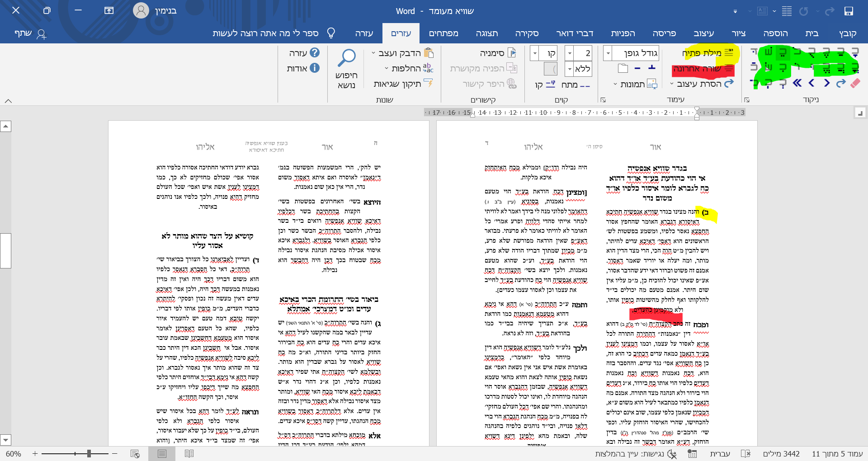The height and width of the screenshot is (461, 868).
Task: Click the blue minus line icon
Action: pos(637,68)
